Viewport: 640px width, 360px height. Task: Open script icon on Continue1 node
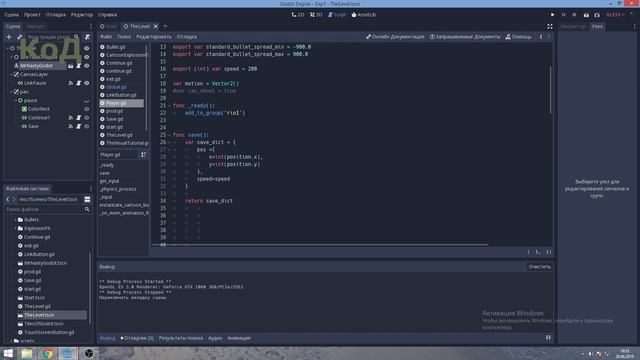[x=79, y=118]
